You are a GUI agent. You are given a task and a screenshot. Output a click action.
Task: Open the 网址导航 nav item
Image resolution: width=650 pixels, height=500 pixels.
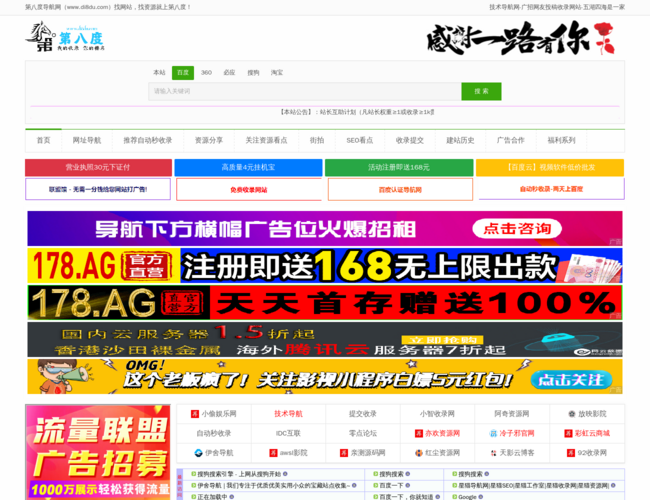[x=87, y=141]
